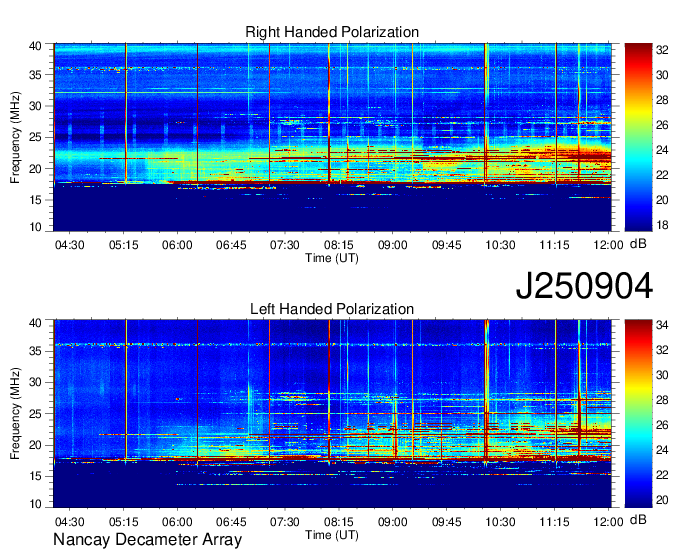
Task: Click the 20 dB value on Left Handed colorbar
Action: click(662, 500)
